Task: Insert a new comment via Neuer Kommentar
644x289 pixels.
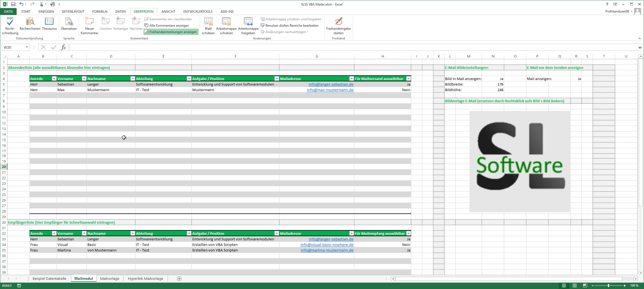Action: pos(89,26)
